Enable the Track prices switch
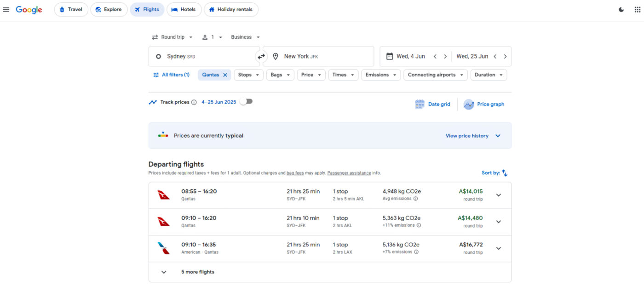Viewport: 644px width, 287px height. click(x=247, y=101)
